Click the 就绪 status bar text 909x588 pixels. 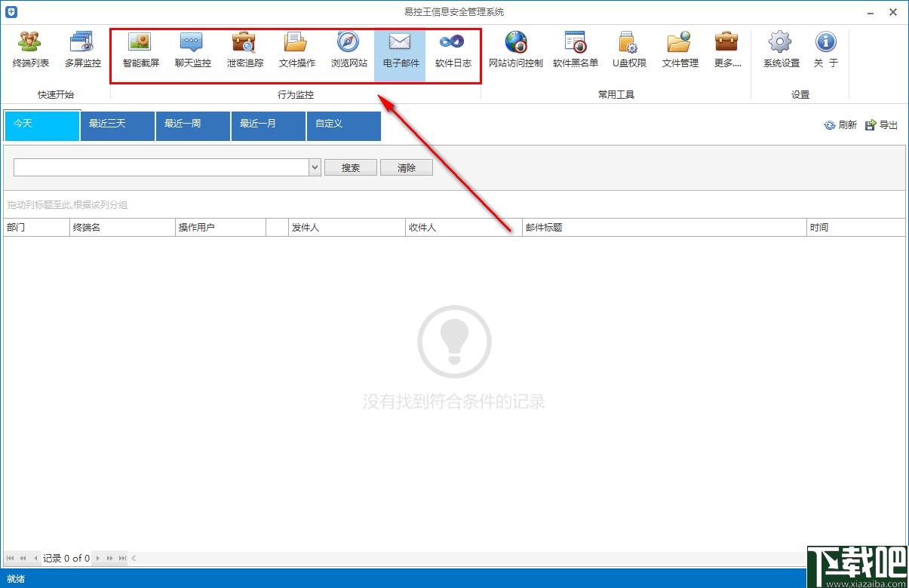point(16,579)
